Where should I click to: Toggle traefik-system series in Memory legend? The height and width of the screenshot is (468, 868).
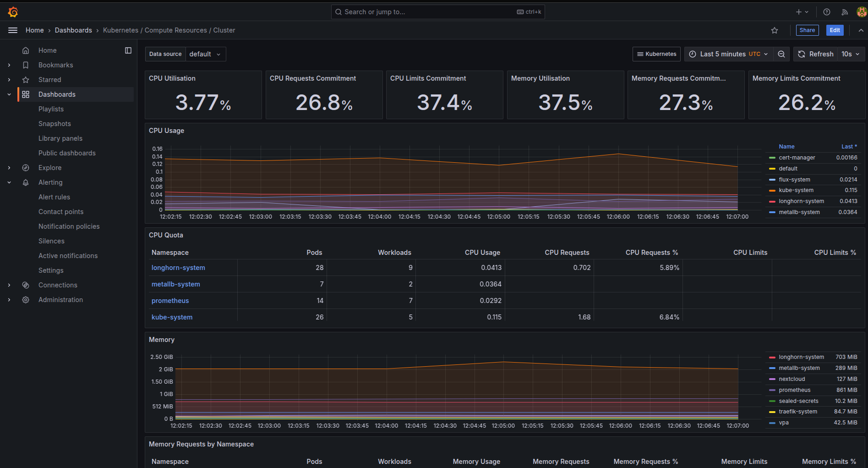click(797, 412)
